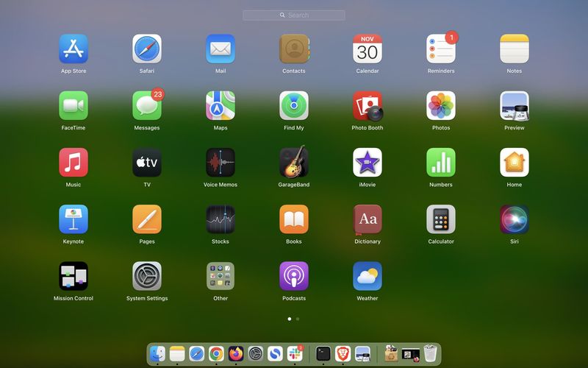Launch Google Chrome from the Dock
The height and width of the screenshot is (368, 588).
(x=216, y=353)
